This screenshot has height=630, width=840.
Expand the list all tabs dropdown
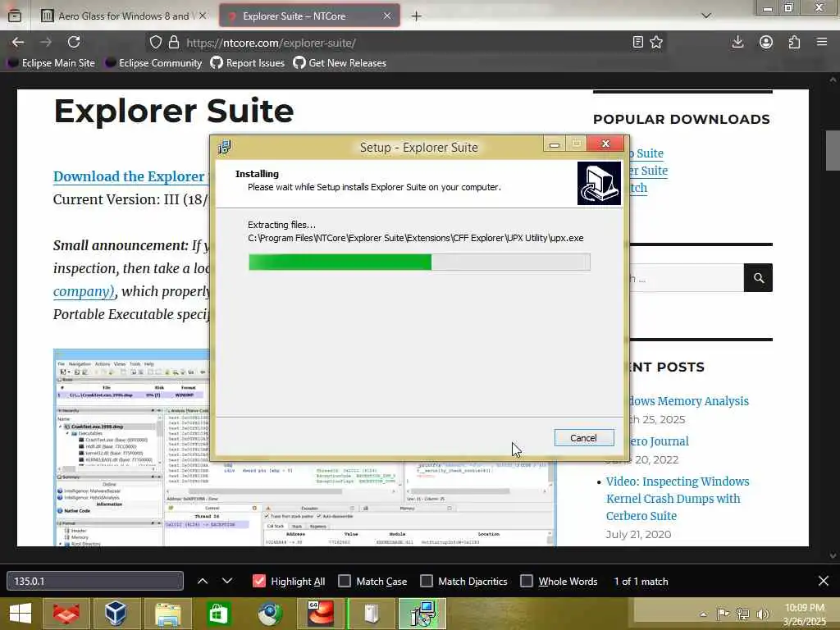pos(706,16)
